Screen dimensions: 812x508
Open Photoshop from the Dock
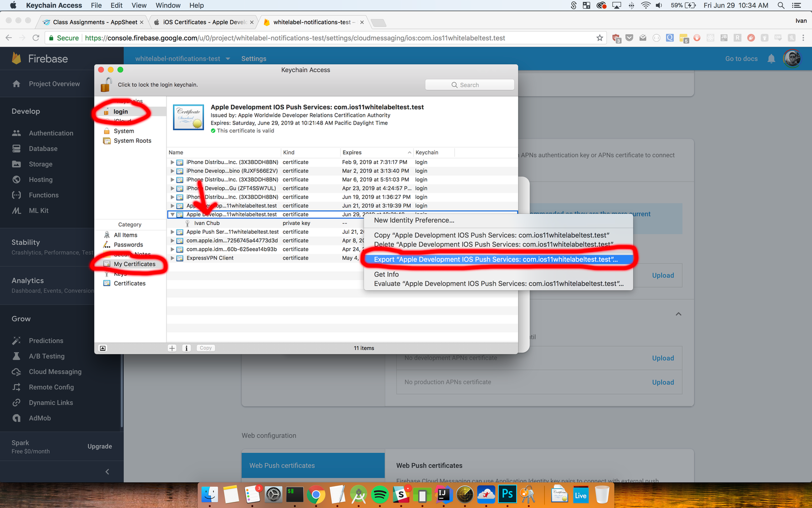(507, 494)
